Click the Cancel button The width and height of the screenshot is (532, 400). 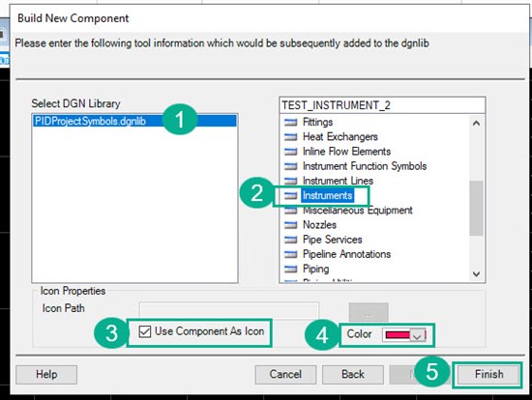(285, 374)
